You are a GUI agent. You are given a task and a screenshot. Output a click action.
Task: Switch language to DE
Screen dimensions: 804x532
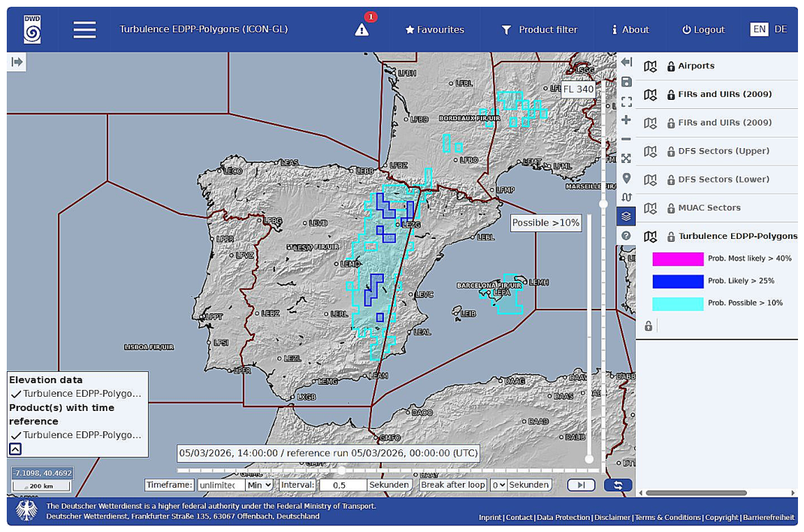click(x=781, y=29)
